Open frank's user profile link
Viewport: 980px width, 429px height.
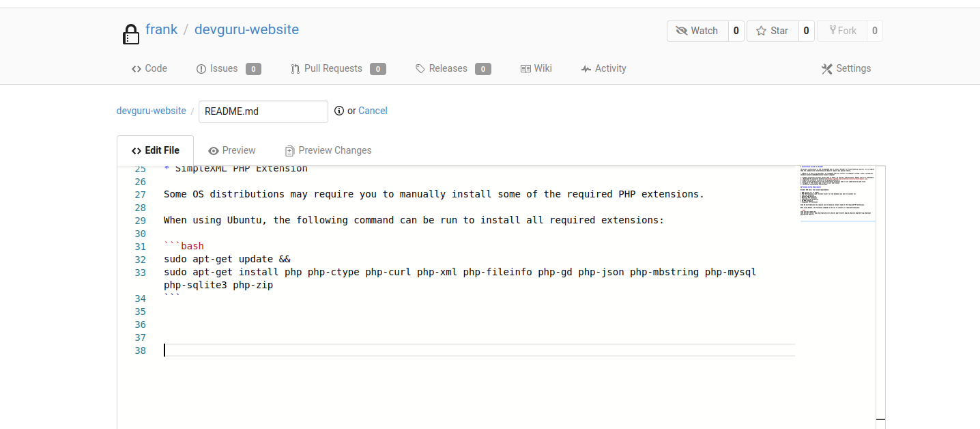coord(161,29)
